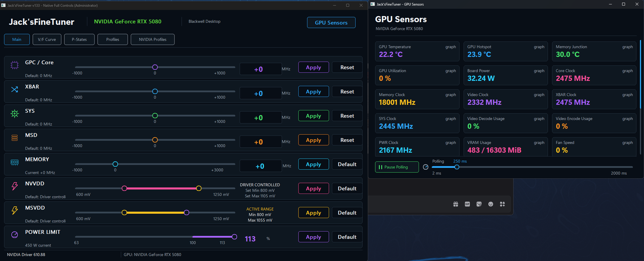Viewport: 644px width, 261px height.
Task: Open the NVIDIA Profiles tab
Action: coord(153,40)
